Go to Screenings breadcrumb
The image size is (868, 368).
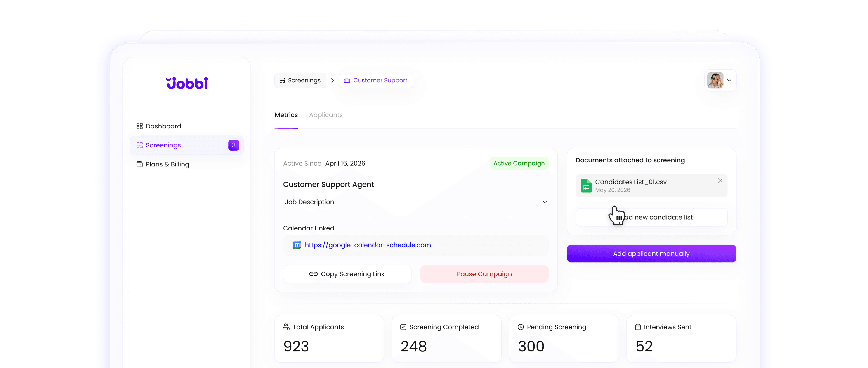(x=300, y=80)
